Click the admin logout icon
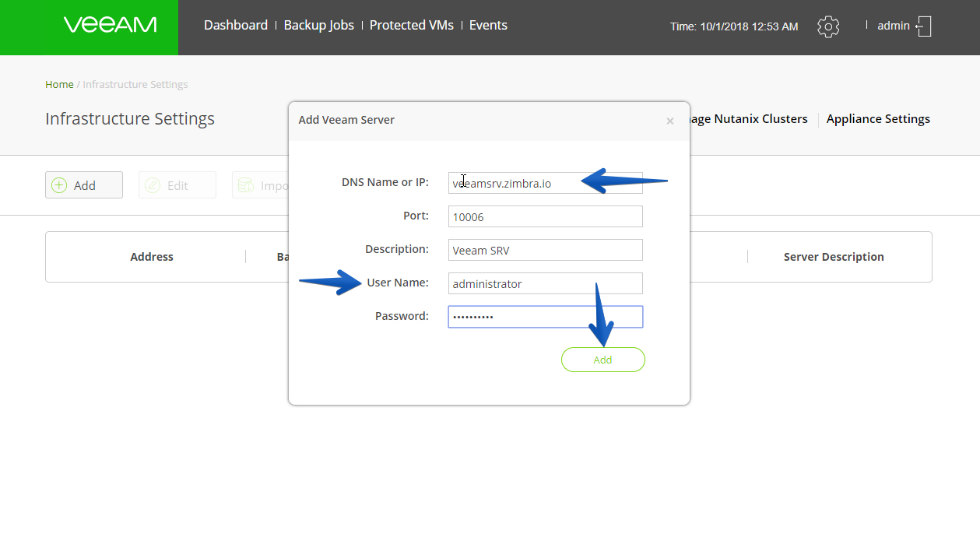The height and width of the screenshot is (555, 980). pyautogui.click(x=924, y=26)
